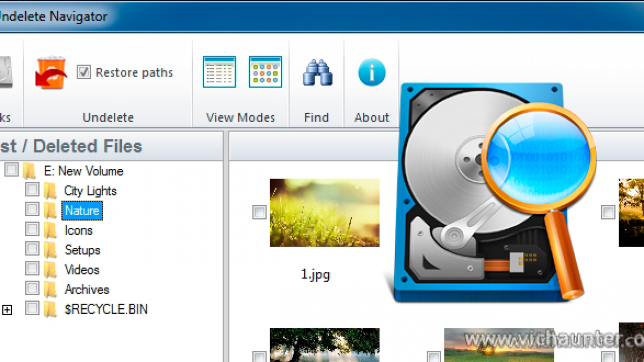Click the Nature folder icon
Screen dimensions: 644x362
click(x=50, y=210)
